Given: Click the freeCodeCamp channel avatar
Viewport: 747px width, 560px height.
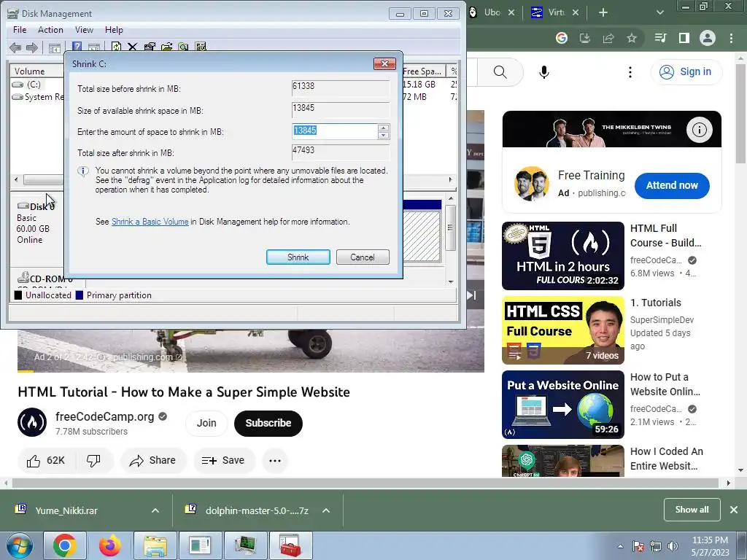Looking at the screenshot, I should 32,422.
